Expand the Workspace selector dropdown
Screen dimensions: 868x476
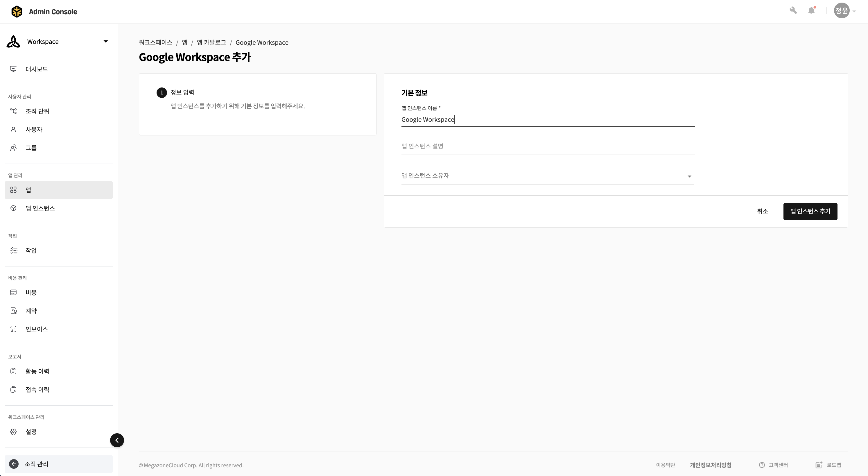105,42
